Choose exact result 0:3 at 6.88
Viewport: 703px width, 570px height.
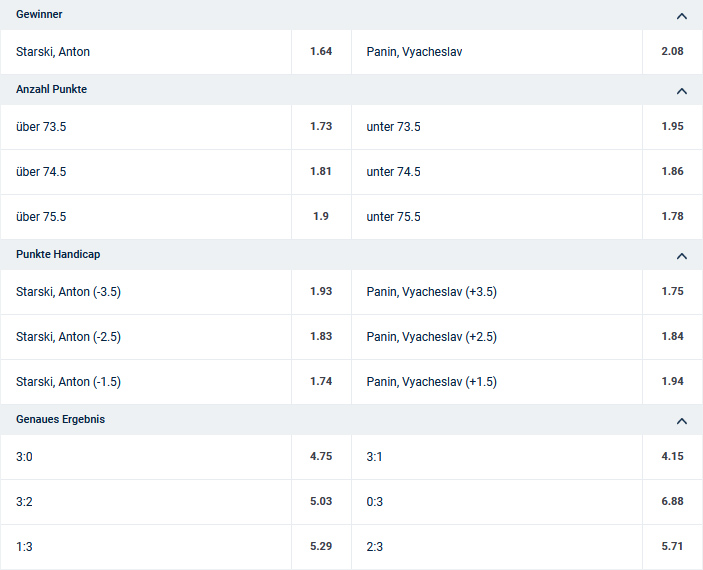672,502
